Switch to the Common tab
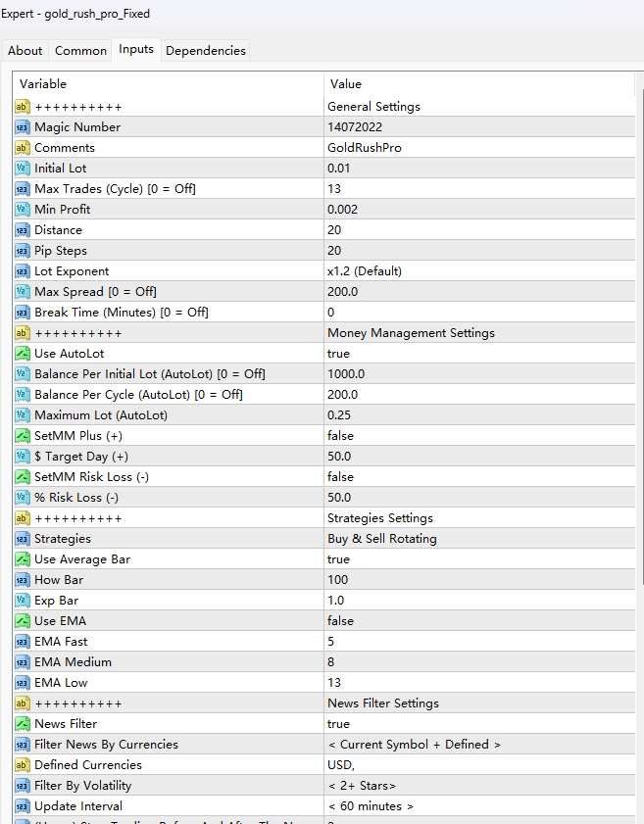Image resolution: width=644 pixels, height=824 pixels. [x=80, y=51]
